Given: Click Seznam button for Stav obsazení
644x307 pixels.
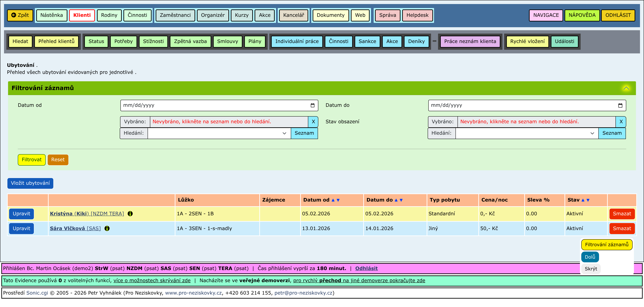Looking at the screenshot, I should (x=612, y=133).
